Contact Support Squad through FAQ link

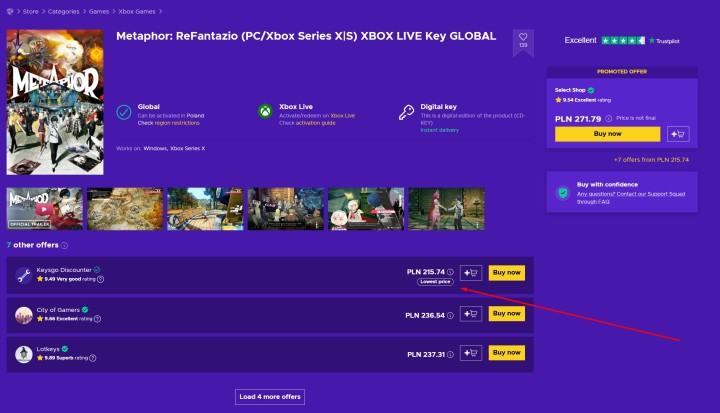(631, 198)
